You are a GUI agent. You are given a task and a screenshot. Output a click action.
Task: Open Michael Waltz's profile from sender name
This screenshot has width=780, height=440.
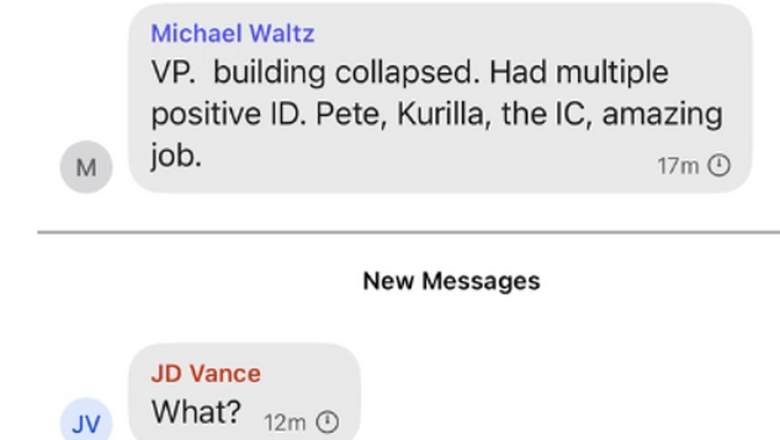pos(232,33)
